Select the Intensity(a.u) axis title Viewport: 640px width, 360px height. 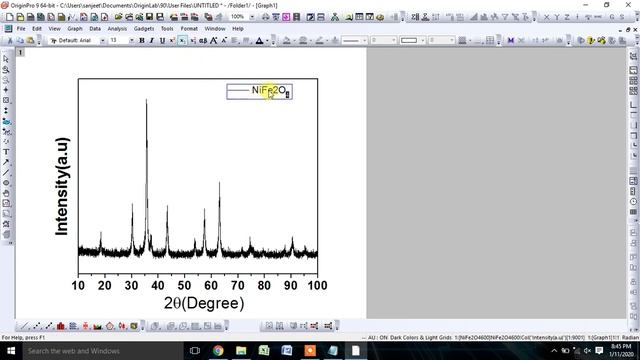[x=62, y=187]
